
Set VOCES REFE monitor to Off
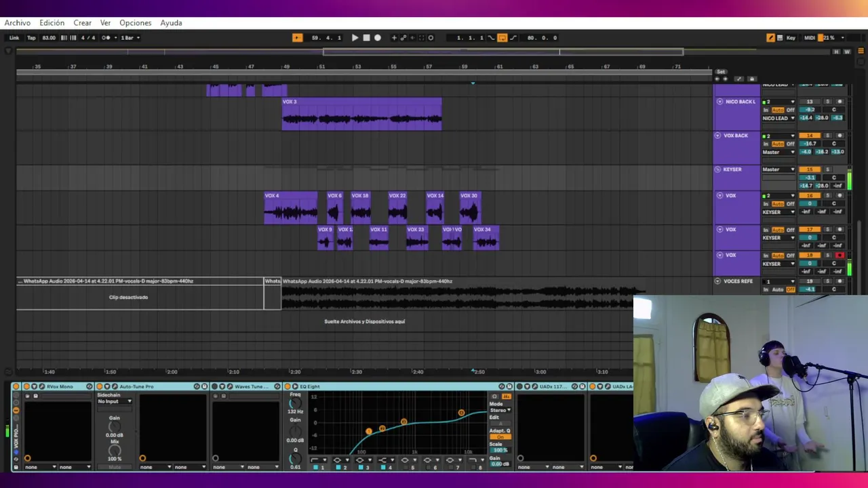click(791, 289)
